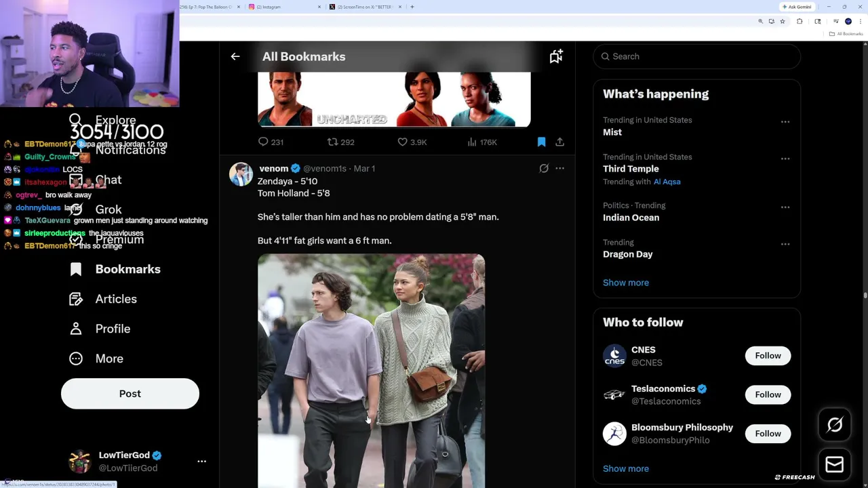Viewport: 868px width, 488px height.
Task: Open more options on venom's post
Action: coord(559,168)
